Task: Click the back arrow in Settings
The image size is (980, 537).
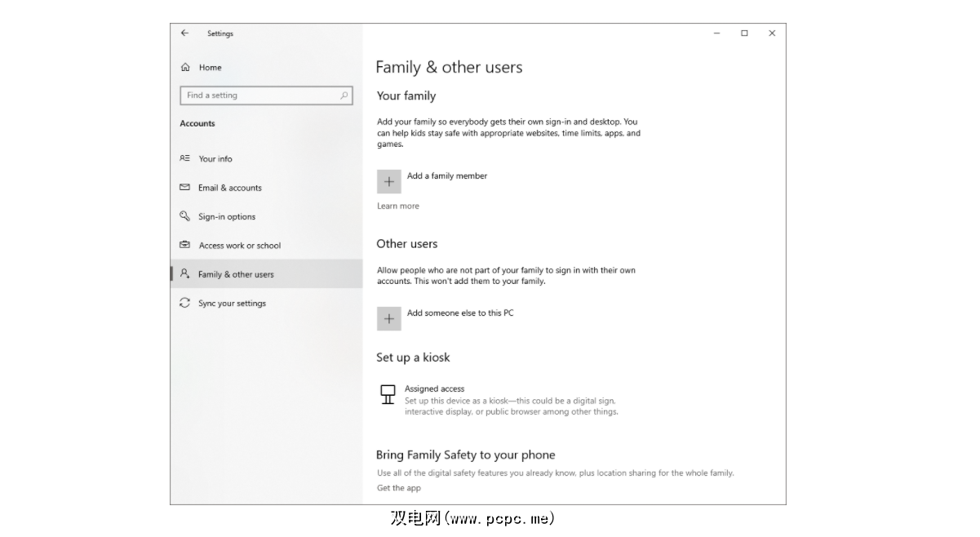Action: click(x=184, y=33)
